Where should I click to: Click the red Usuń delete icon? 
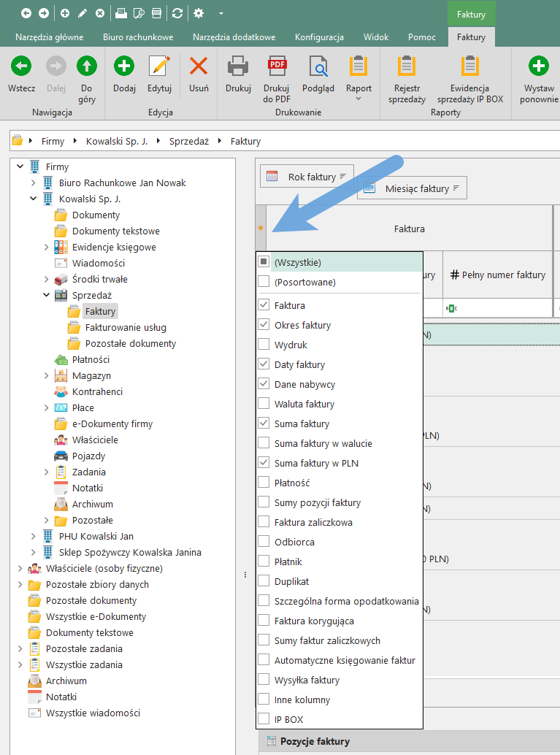tap(199, 67)
